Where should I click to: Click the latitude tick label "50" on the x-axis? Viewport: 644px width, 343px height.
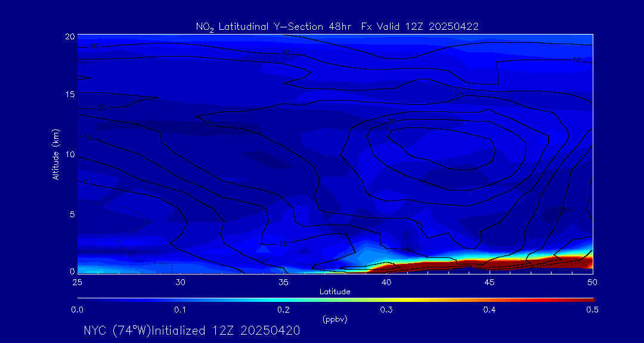[x=592, y=282]
